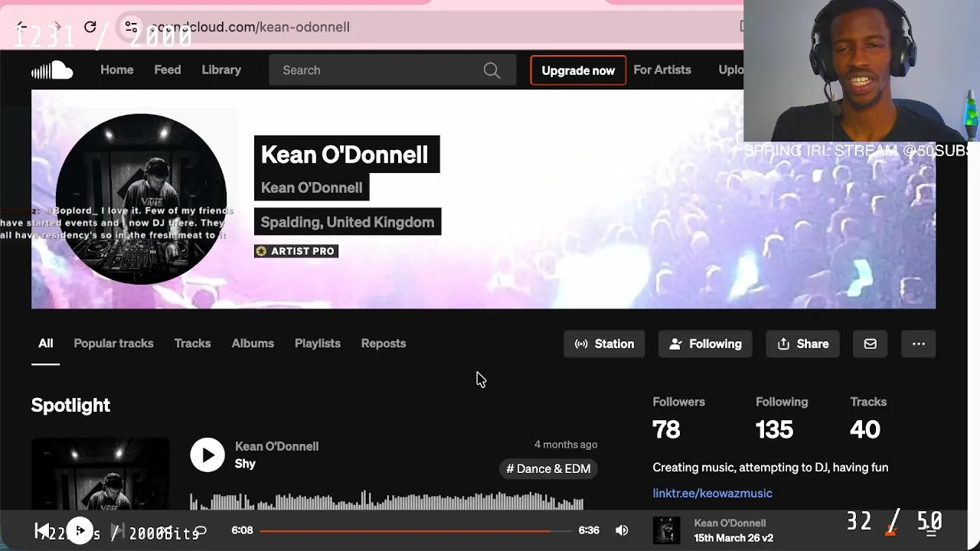Open the Library page
The height and width of the screenshot is (551, 980).
[x=221, y=70]
